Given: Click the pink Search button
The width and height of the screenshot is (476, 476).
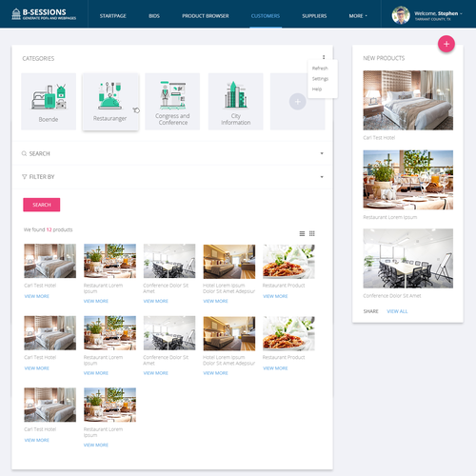Looking at the screenshot, I should (42, 205).
